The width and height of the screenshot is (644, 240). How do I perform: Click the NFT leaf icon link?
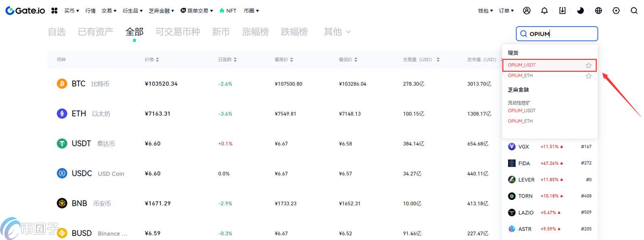point(228,11)
